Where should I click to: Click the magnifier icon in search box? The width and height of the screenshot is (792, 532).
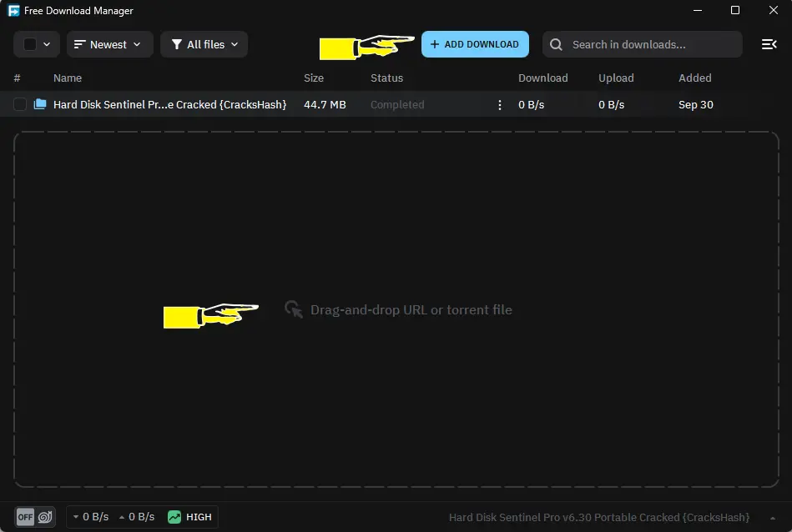pyautogui.click(x=557, y=45)
